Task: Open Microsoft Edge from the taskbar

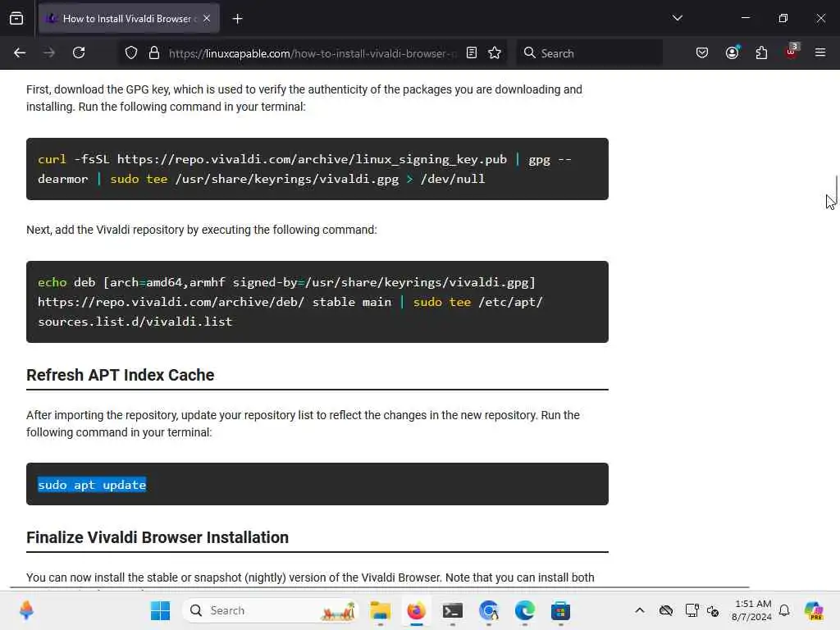Action: tap(524, 610)
